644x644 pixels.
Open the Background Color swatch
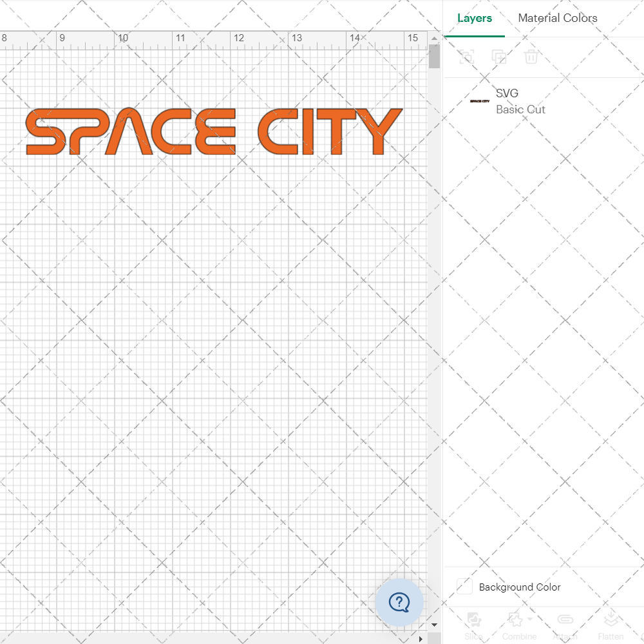464,587
